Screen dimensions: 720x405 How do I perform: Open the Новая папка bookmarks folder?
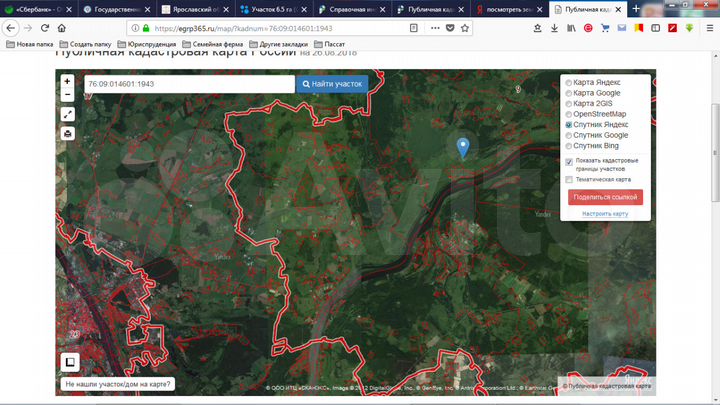[29, 45]
